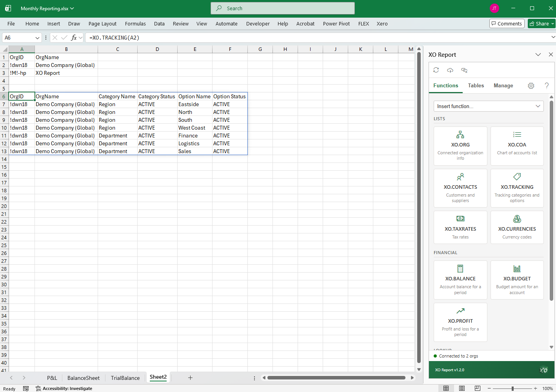Open the fx function dropdown arrow
556x392 pixels.
80,38
